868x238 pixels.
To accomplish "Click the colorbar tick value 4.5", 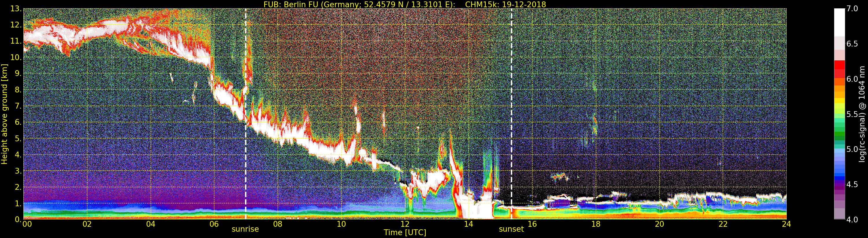I will [x=852, y=184].
